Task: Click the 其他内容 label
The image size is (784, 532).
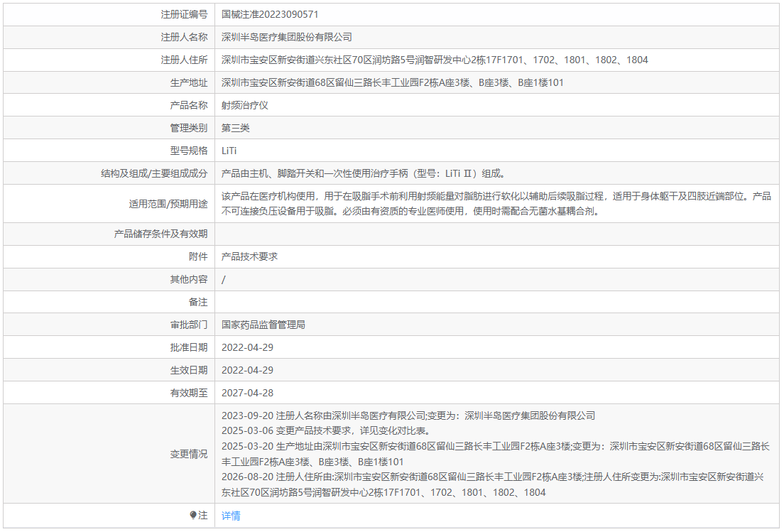Action: [x=188, y=280]
